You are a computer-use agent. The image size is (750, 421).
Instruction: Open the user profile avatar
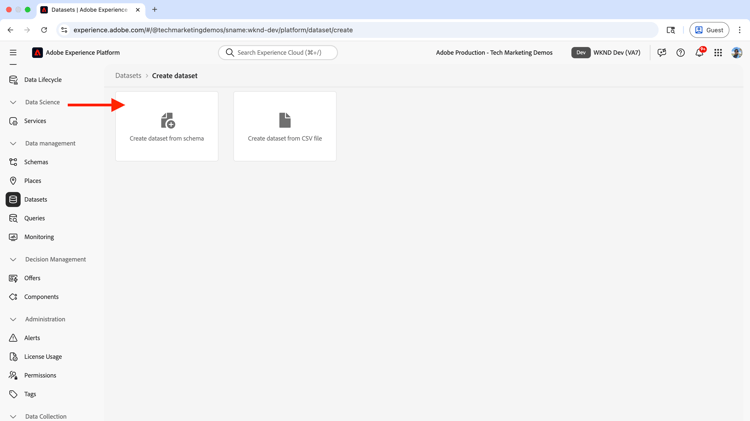click(737, 53)
